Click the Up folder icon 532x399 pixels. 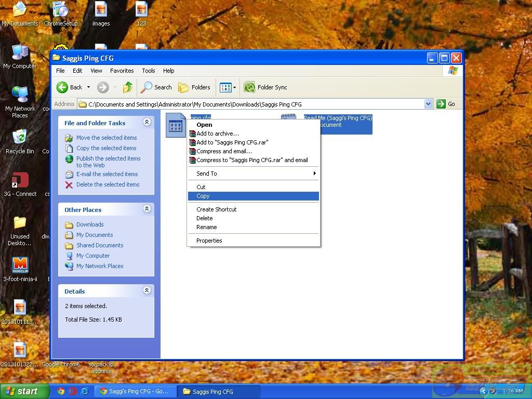[127, 87]
